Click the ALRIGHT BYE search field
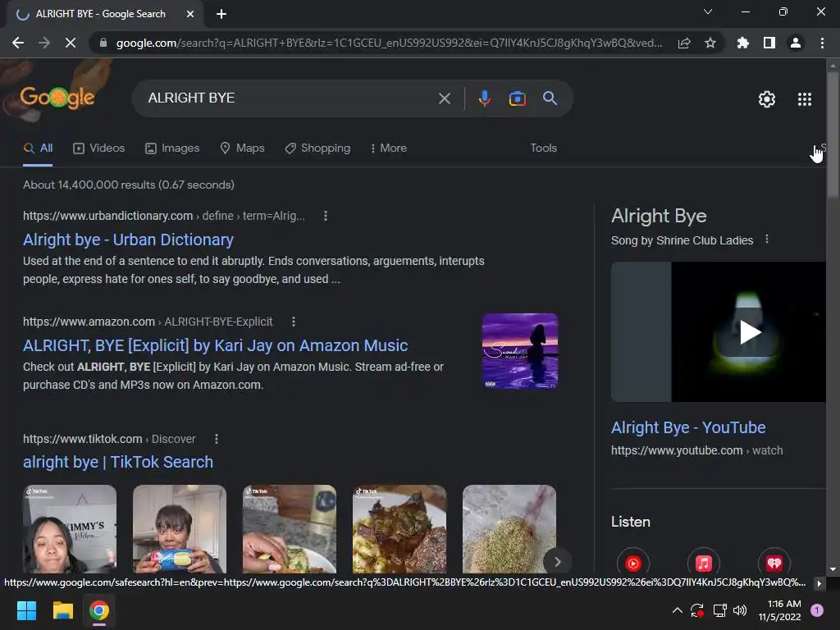 tap(290, 98)
